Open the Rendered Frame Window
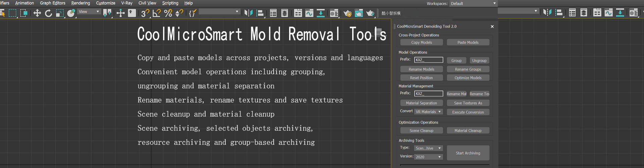Image resolution: width=644 pixels, height=168 pixels. coord(359,13)
